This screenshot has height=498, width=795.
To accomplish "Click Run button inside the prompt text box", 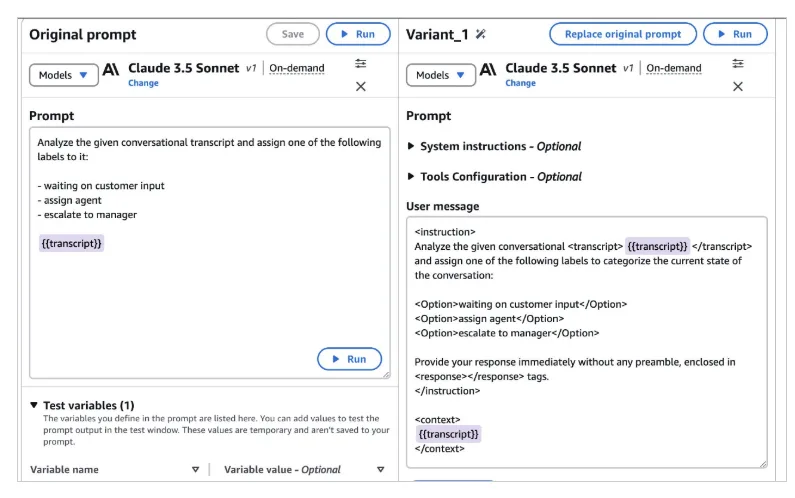I will [349, 359].
